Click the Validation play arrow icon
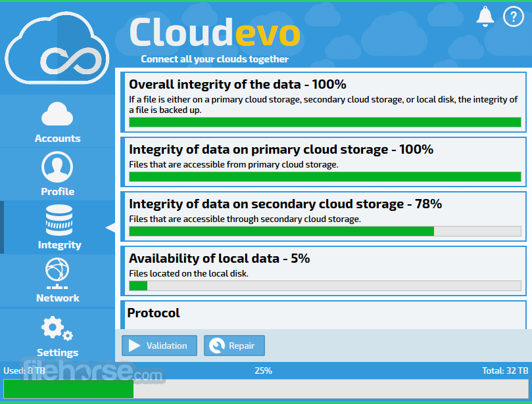This screenshot has height=404, width=532. point(134,346)
